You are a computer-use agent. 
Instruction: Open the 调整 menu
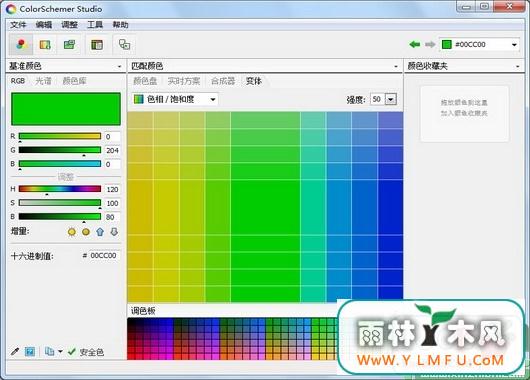(69, 24)
